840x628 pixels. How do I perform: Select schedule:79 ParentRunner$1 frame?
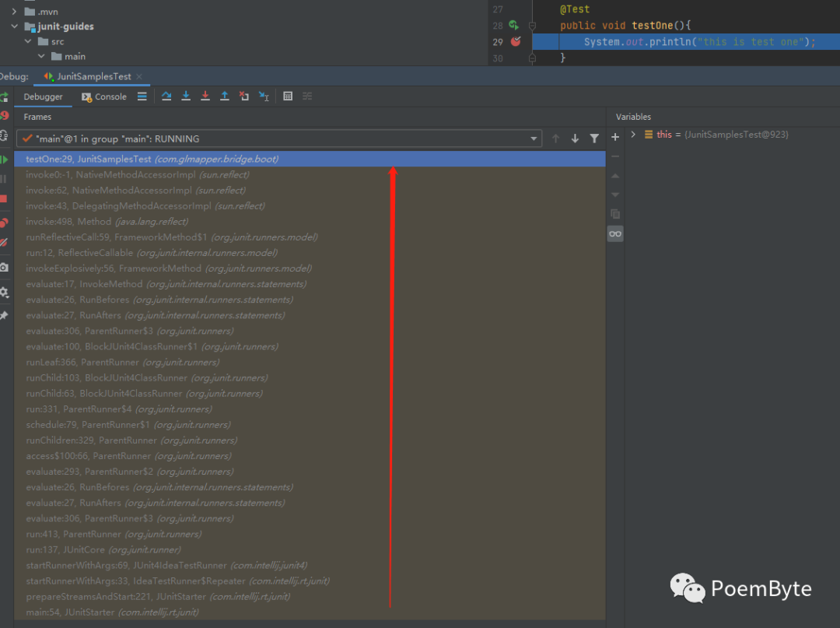click(310, 424)
